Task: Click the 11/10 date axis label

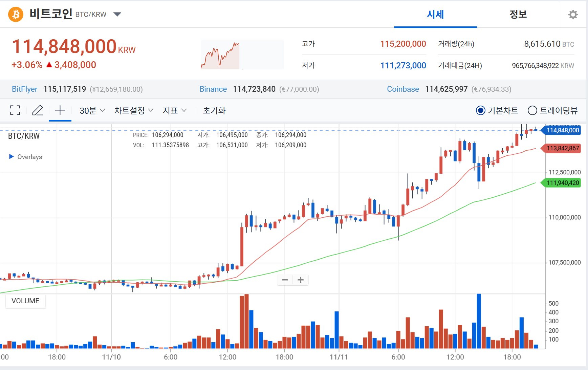Action: click(111, 357)
